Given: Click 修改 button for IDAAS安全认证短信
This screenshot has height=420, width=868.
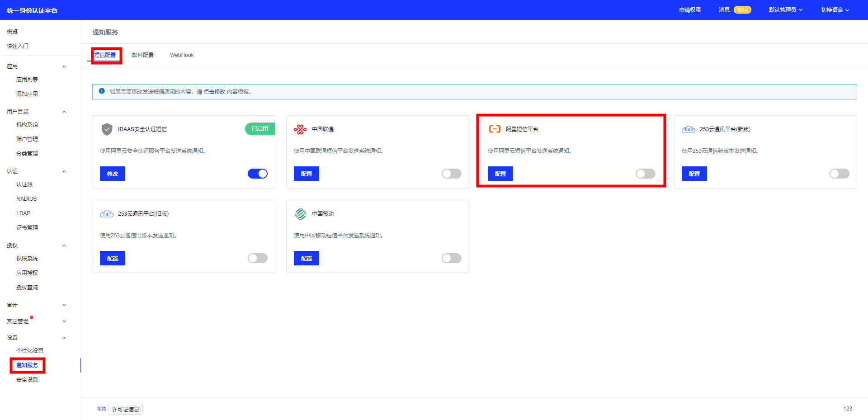Looking at the screenshot, I should click(113, 174).
